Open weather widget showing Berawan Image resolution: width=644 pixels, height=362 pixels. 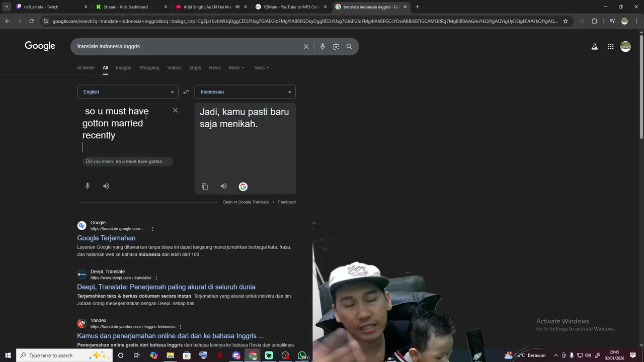[x=525, y=355]
